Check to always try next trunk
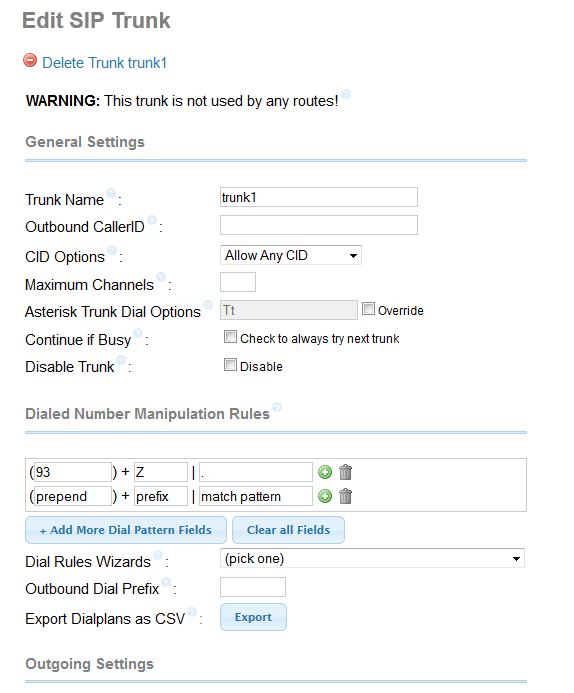Viewport: 574px width, 693px height. pos(230,337)
